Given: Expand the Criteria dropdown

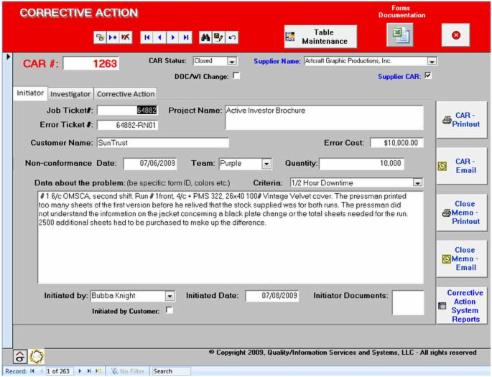Looking at the screenshot, I should [x=417, y=183].
